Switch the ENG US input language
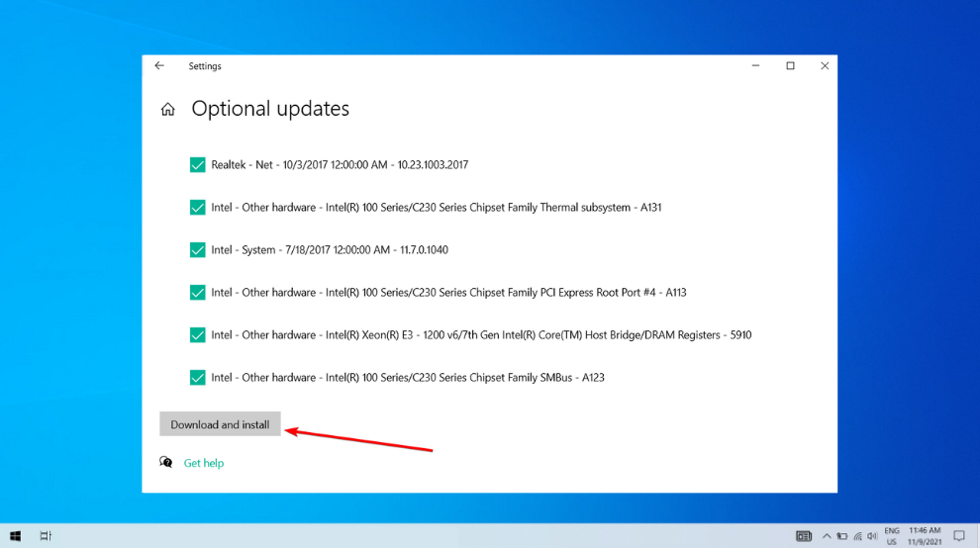This screenshot has width=980, height=548. pos(892,536)
